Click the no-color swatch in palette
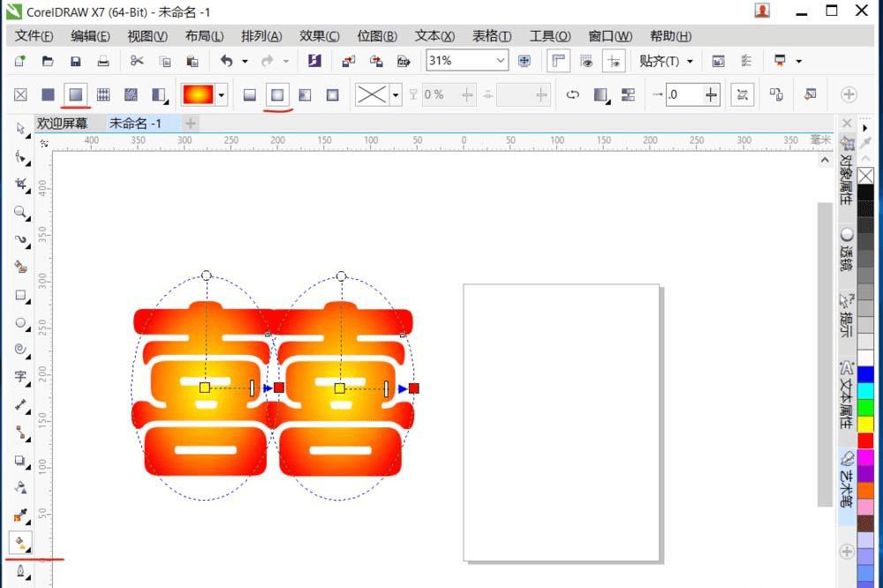 coord(865,177)
